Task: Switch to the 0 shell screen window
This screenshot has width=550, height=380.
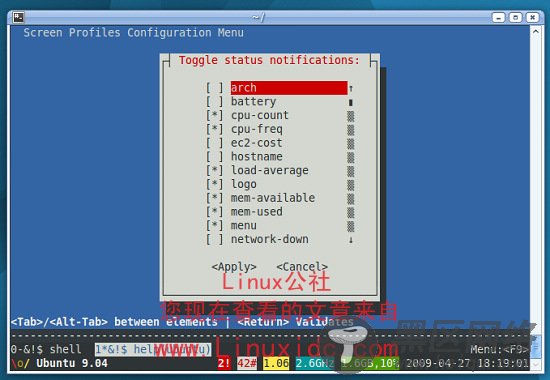Action: pyautogui.click(x=46, y=349)
